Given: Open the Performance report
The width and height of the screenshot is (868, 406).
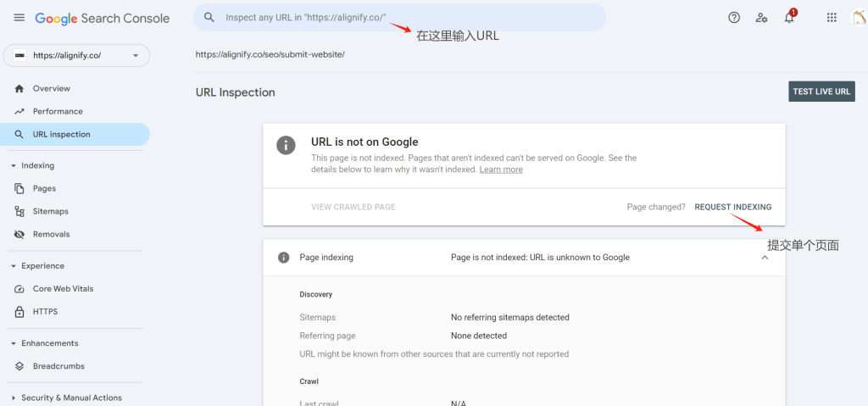Looking at the screenshot, I should (x=58, y=111).
